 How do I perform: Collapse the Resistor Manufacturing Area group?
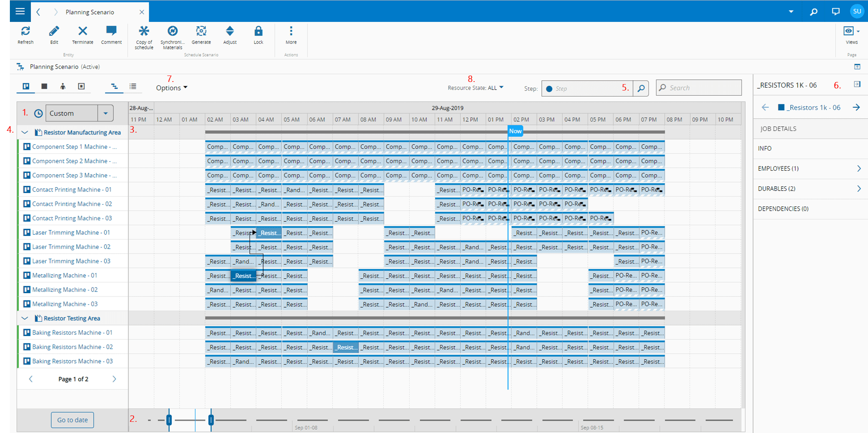click(x=25, y=133)
